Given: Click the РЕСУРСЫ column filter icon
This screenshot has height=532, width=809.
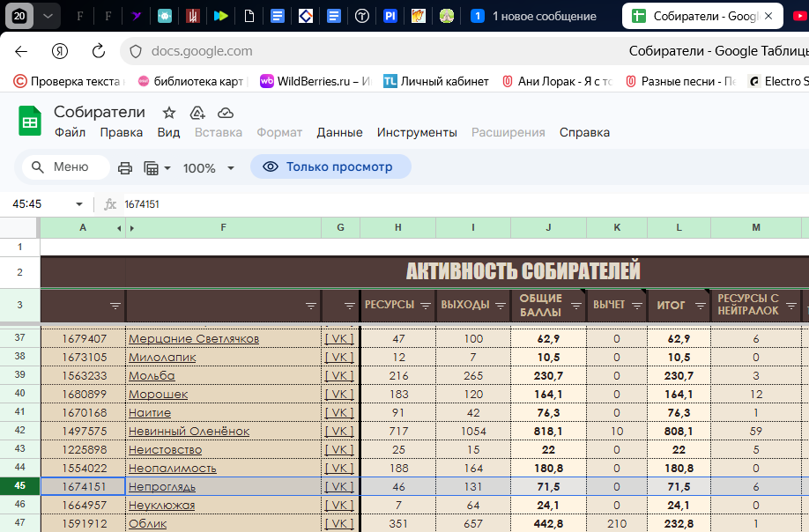Looking at the screenshot, I should pyautogui.click(x=426, y=306).
